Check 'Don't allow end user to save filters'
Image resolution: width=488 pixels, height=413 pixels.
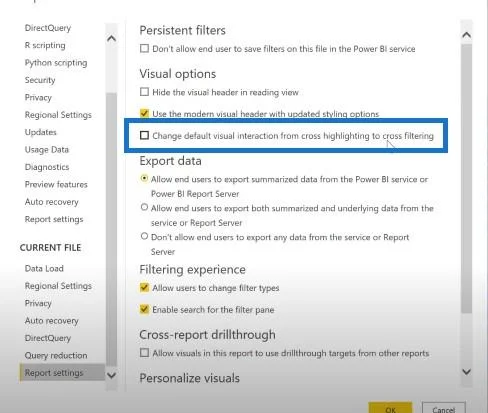pos(144,48)
